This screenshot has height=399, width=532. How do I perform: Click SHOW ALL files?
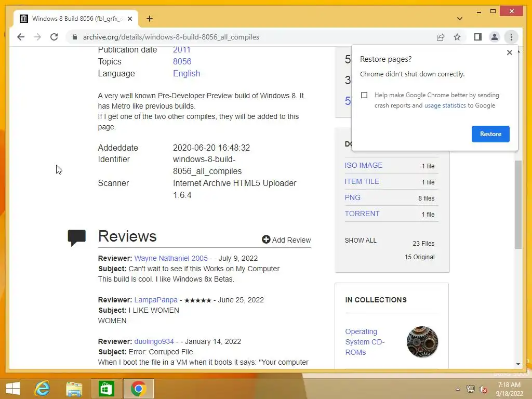(x=361, y=241)
